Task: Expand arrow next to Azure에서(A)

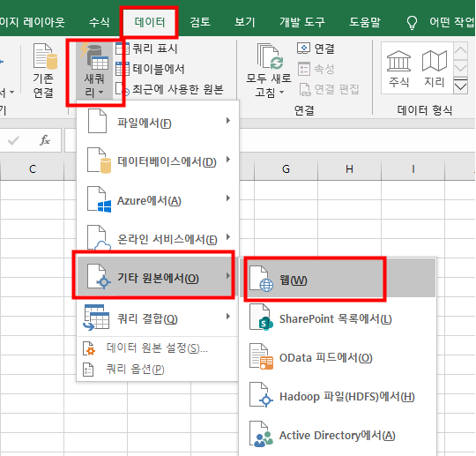Action: (x=228, y=198)
